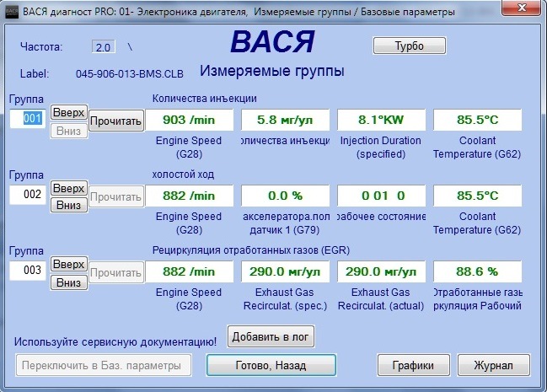The image size is (547, 392).
Task: Click the Добавить в лог button
Action: (x=271, y=336)
